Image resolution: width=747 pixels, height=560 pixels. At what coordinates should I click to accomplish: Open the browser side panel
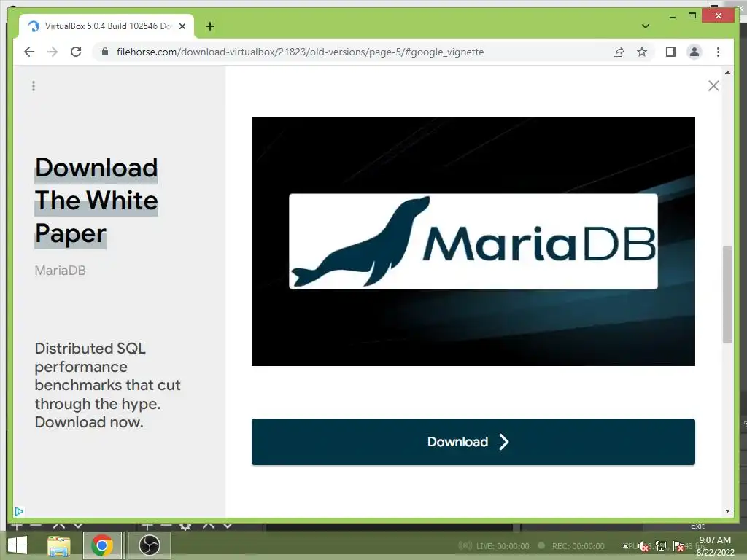[671, 52]
